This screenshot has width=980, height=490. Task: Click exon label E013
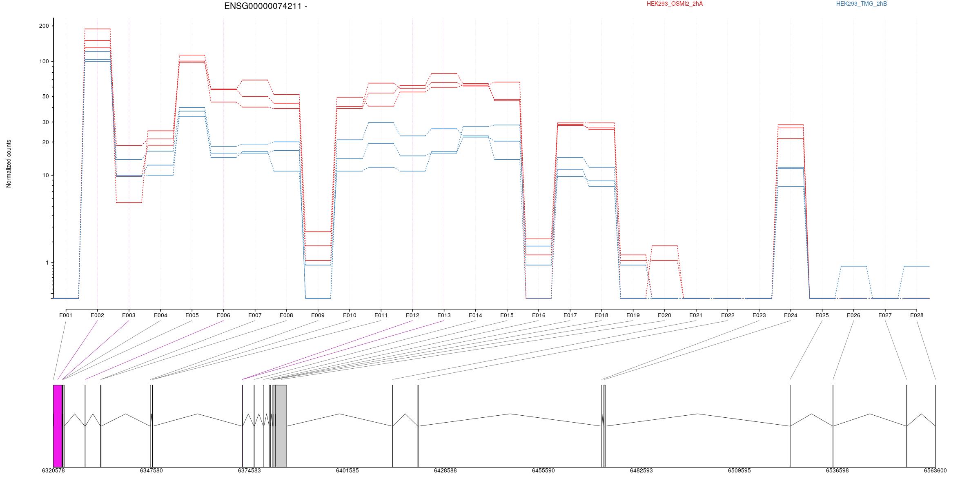[444, 315]
